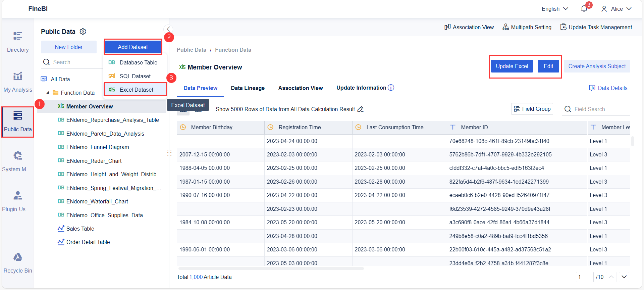Open notifications bell icon
This screenshot has width=644, height=290.
pyautogui.click(x=584, y=9)
